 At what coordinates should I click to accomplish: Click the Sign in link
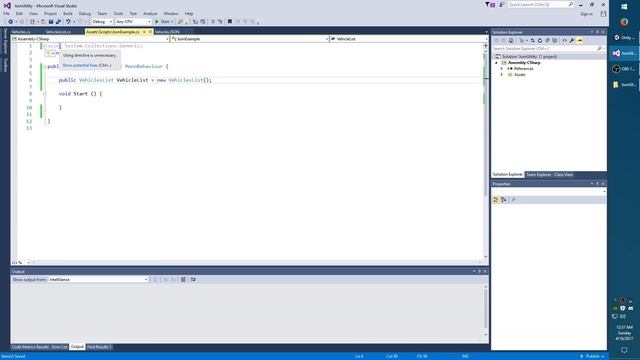click(587, 14)
